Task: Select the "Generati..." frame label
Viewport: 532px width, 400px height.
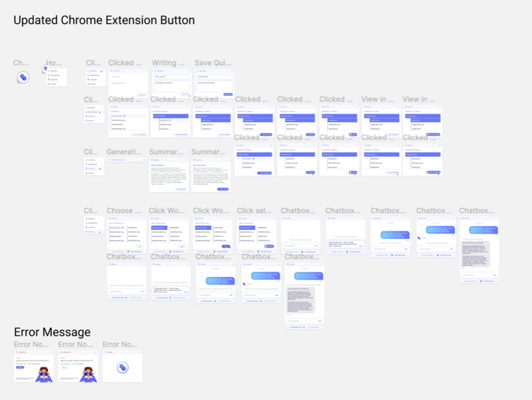Action: point(124,152)
